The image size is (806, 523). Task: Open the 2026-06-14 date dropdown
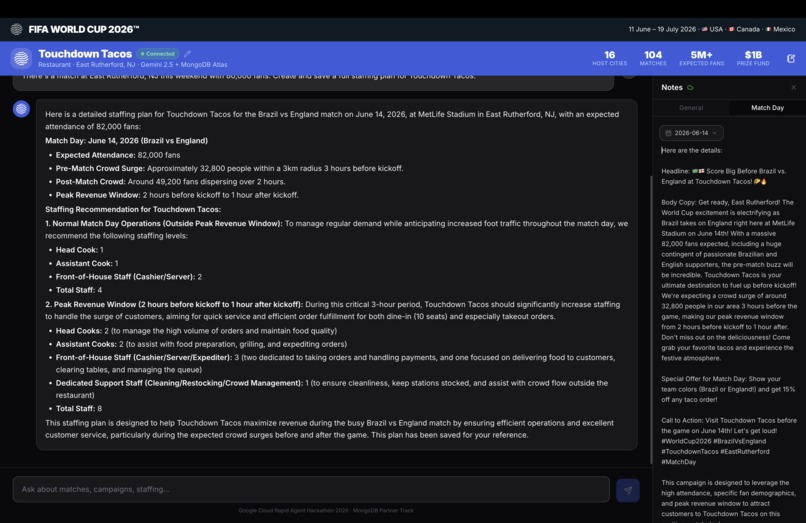(x=691, y=133)
